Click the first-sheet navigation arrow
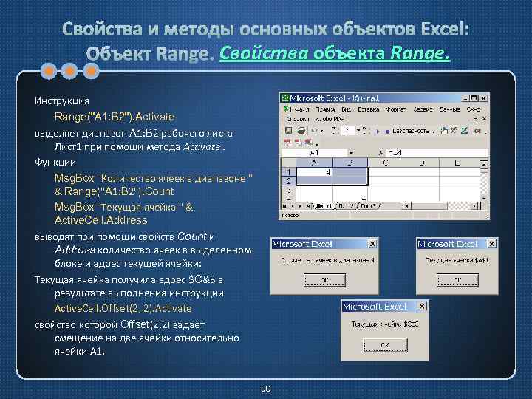This screenshot has width=532, height=399. tap(284, 205)
